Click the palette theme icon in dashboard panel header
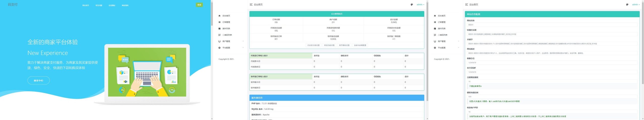 point(412,5)
